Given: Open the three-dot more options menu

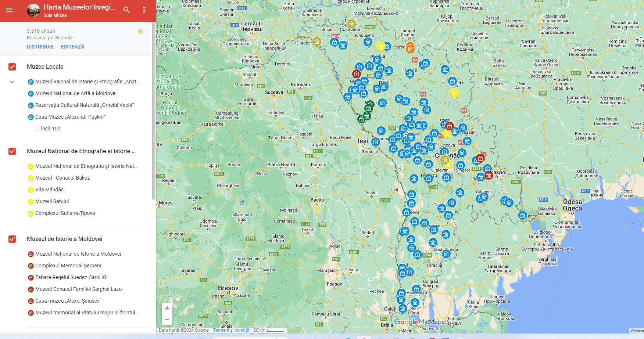Looking at the screenshot, I should 144,10.
